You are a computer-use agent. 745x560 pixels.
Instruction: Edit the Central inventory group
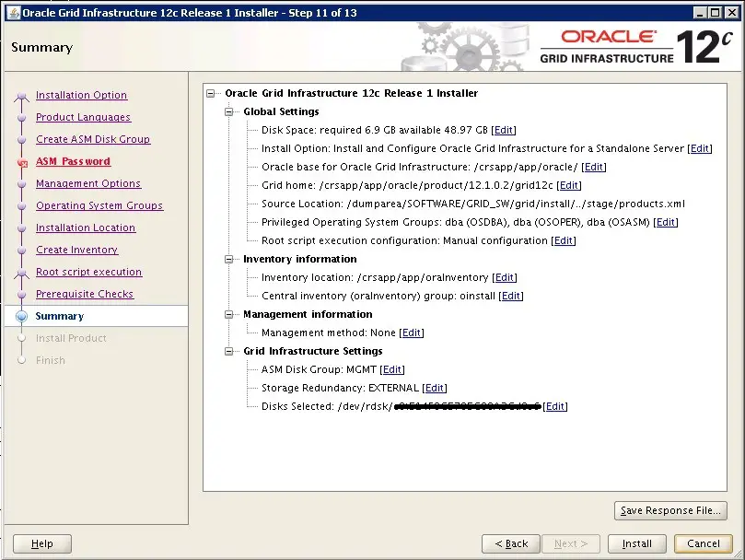(x=511, y=297)
